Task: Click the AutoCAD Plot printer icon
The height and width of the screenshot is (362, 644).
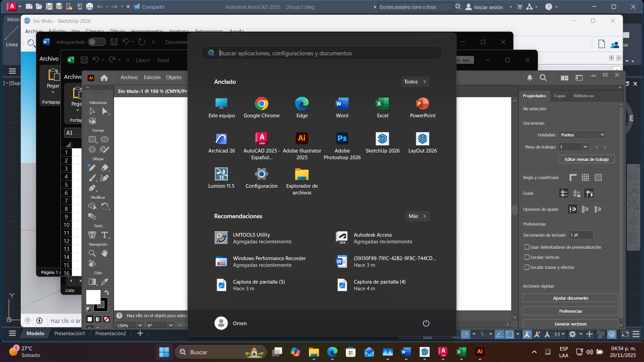Action: pyautogui.click(x=90, y=6)
